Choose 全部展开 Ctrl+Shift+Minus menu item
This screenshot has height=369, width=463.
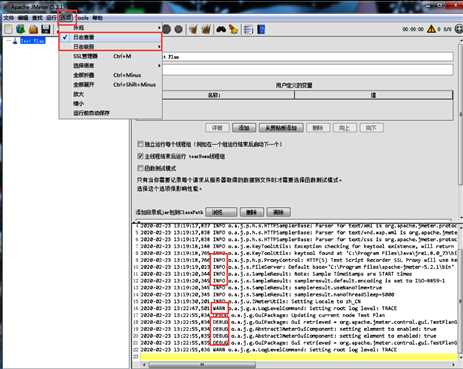click(110, 85)
